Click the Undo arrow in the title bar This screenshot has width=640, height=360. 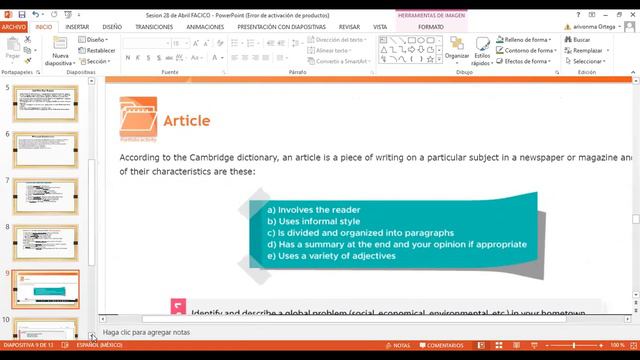click(36, 15)
